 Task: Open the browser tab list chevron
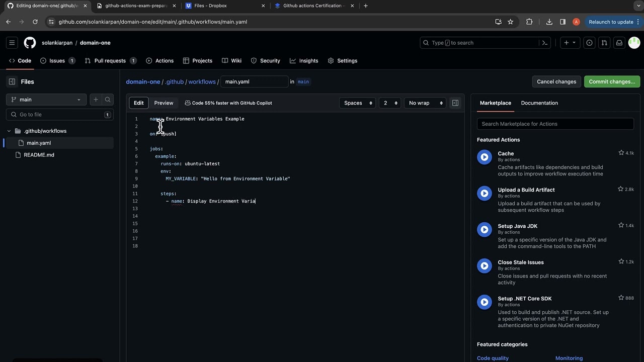click(x=638, y=6)
